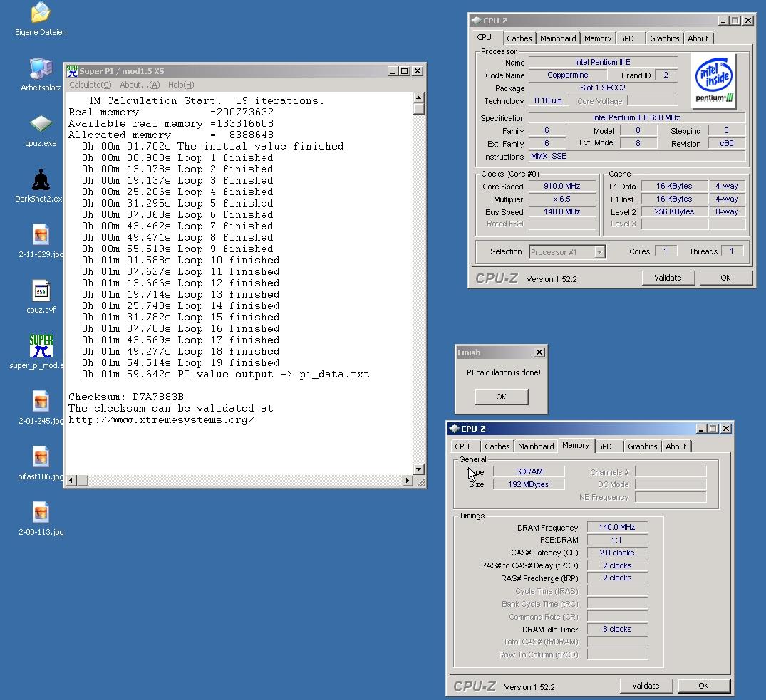Expand the Processor #1 selection dropdown
The image size is (766, 700).
(599, 252)
